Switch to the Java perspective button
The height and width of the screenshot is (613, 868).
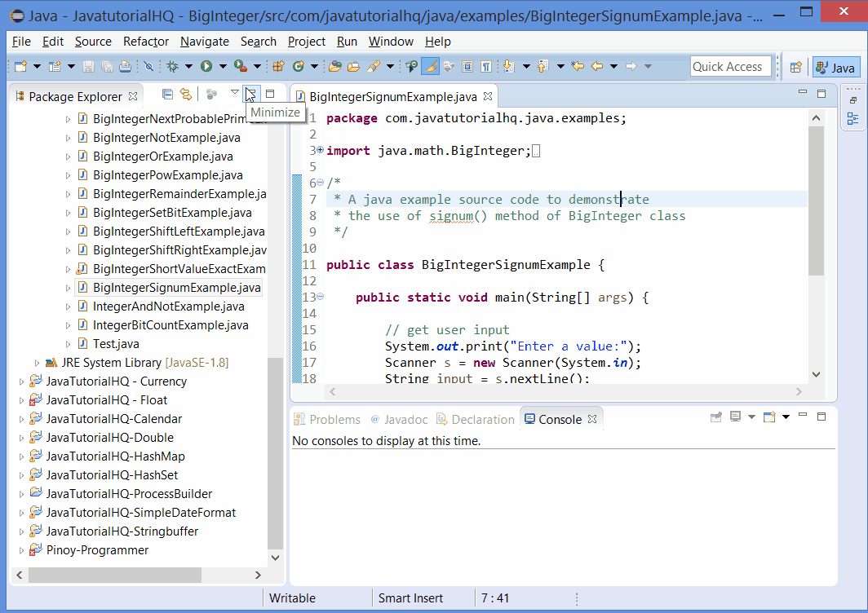[835, 66]
